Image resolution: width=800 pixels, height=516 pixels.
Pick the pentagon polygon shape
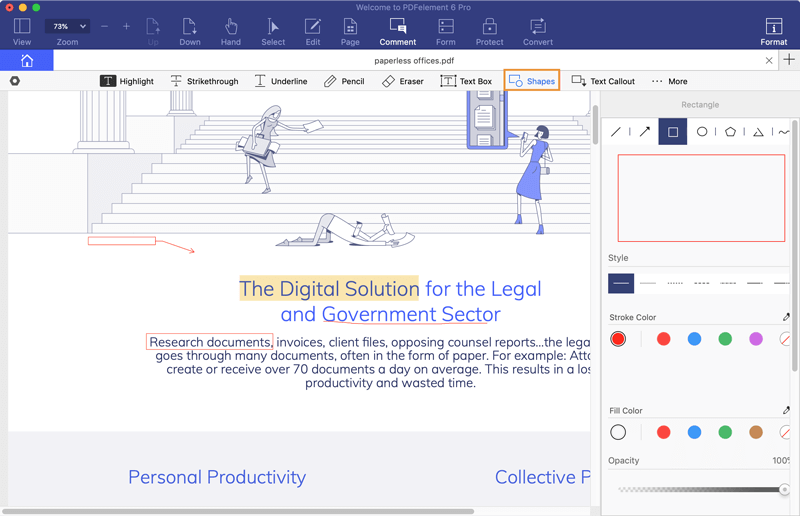click(731, 132)
